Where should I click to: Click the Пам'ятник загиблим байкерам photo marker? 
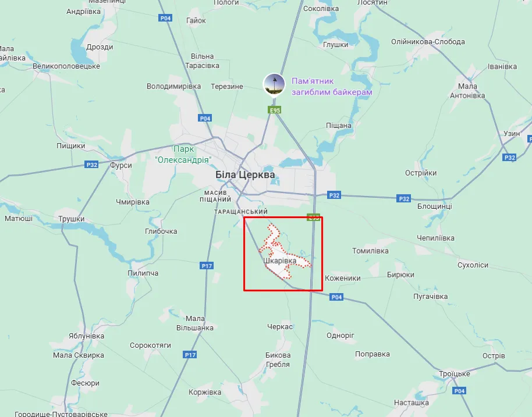click(x=274, y=84)
